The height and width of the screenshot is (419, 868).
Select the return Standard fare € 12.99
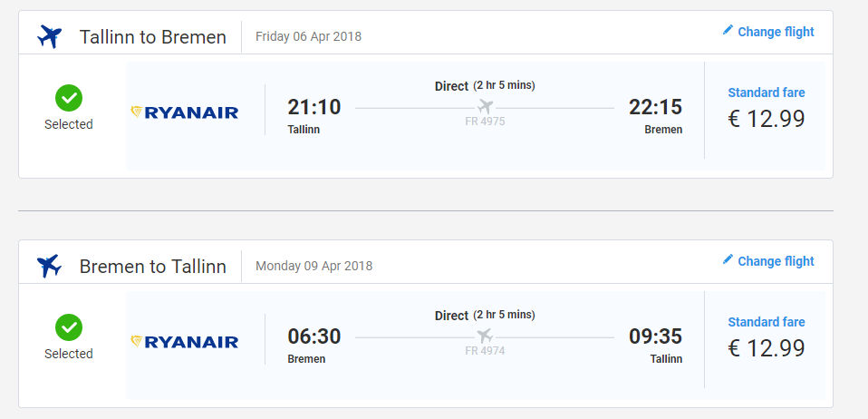[x=767, y=338]
